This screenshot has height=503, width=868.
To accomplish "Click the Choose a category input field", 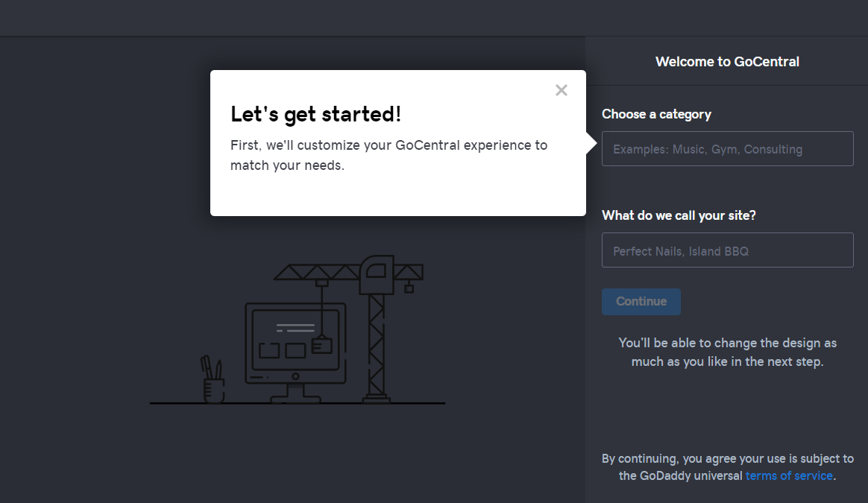I will click(727, 149).
